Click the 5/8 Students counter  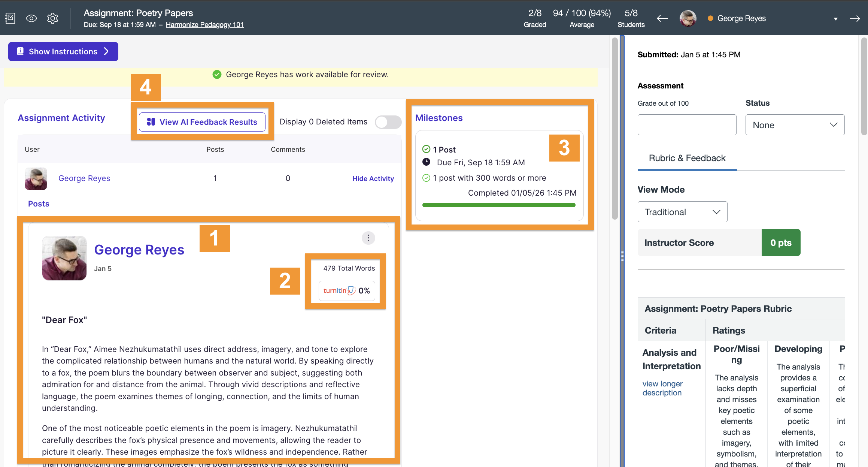pos(631,18)
